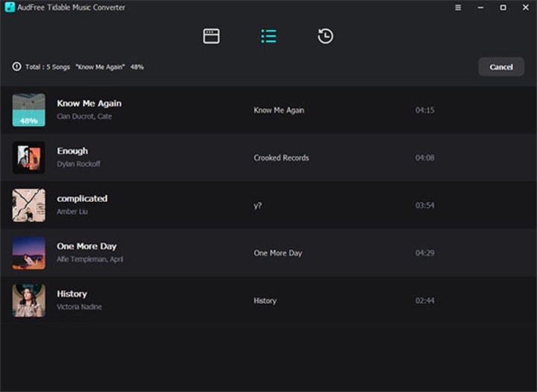Click duration 02:44
This screenshot has height=392, width=537.
[x=424, y=300]
